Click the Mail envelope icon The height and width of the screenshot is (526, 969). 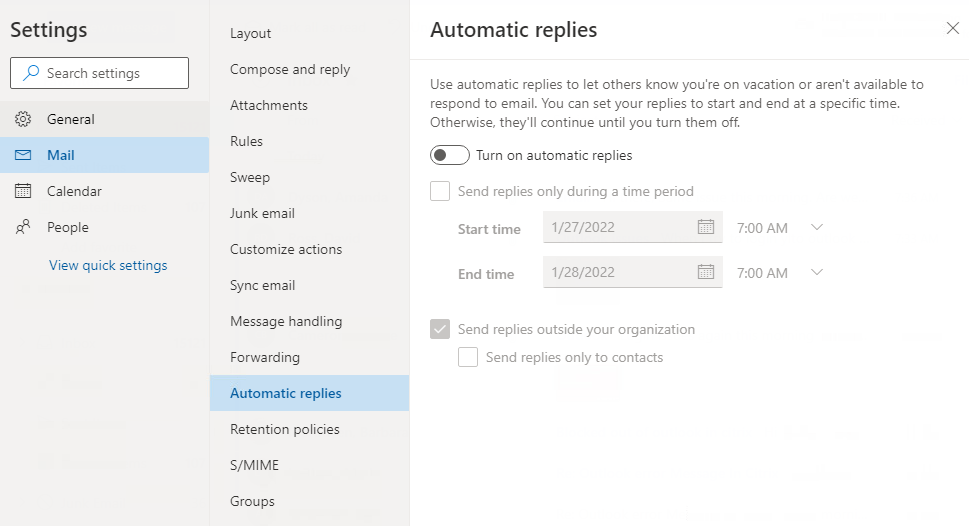23,155
